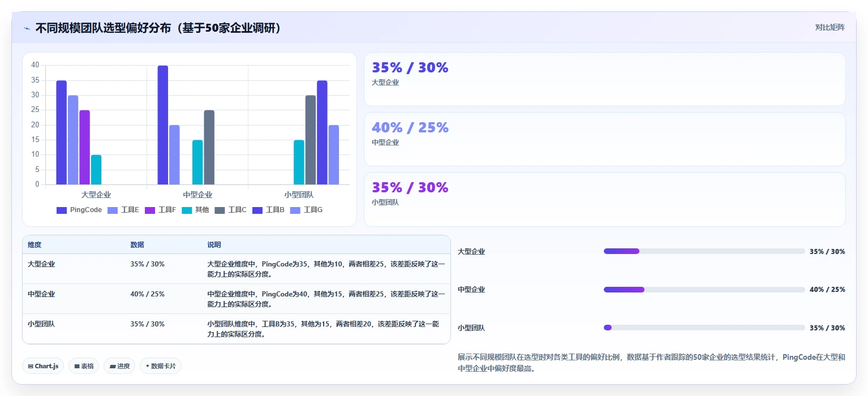Toggle the 工具C legend color box

coord(220,210)
